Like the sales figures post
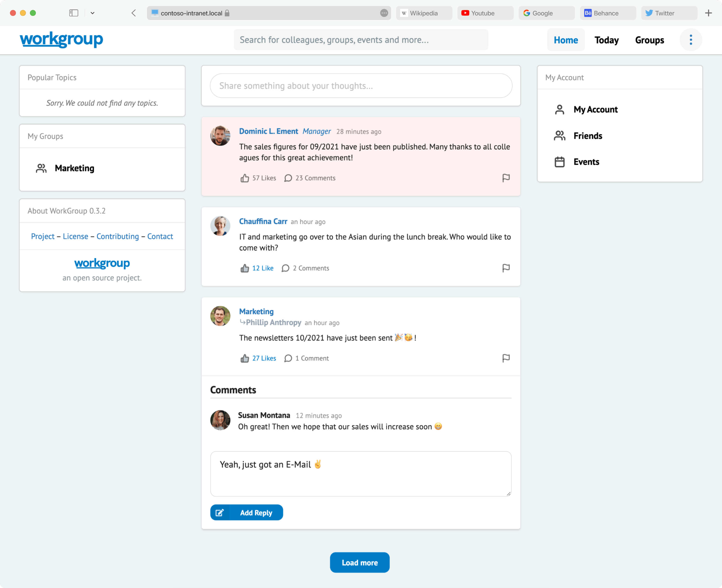Screen dimensions: 722x588 [258, 178]
